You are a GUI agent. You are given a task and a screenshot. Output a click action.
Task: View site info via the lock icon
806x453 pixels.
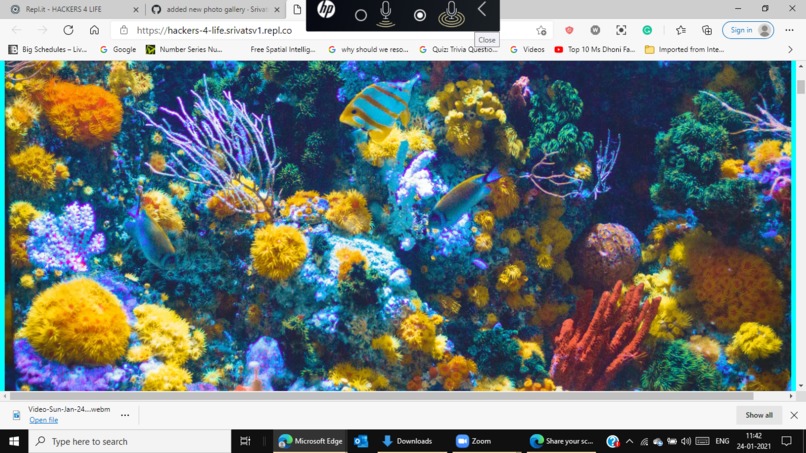(x=124, y=30)
